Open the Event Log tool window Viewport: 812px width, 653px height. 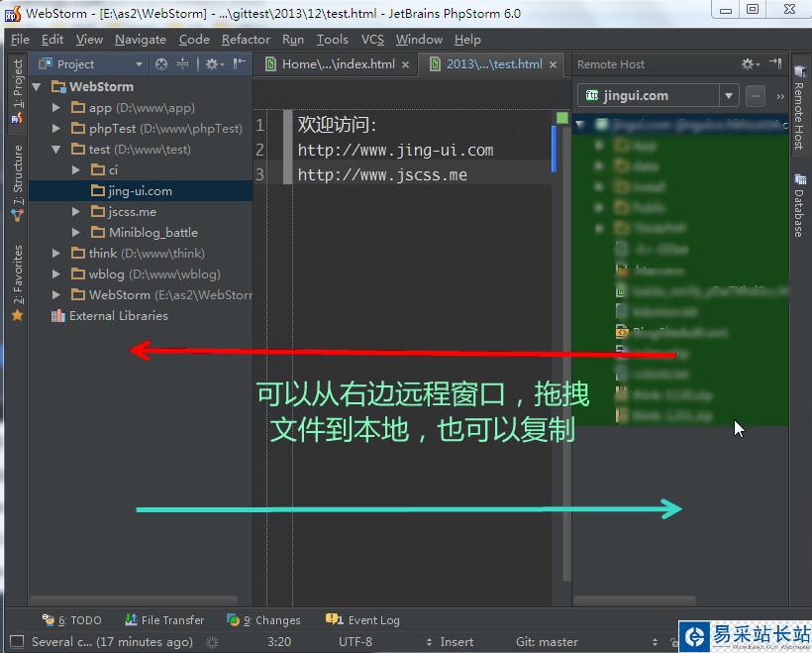(362, 620)
